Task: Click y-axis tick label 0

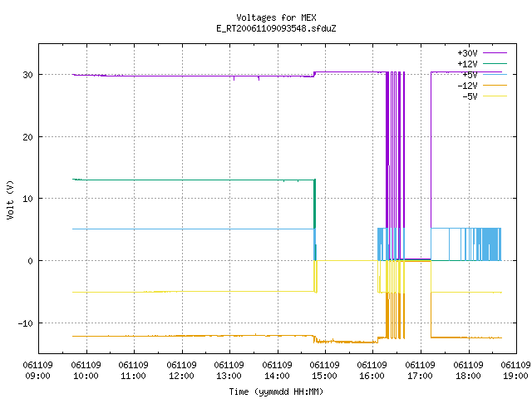Action: point(31,261)
